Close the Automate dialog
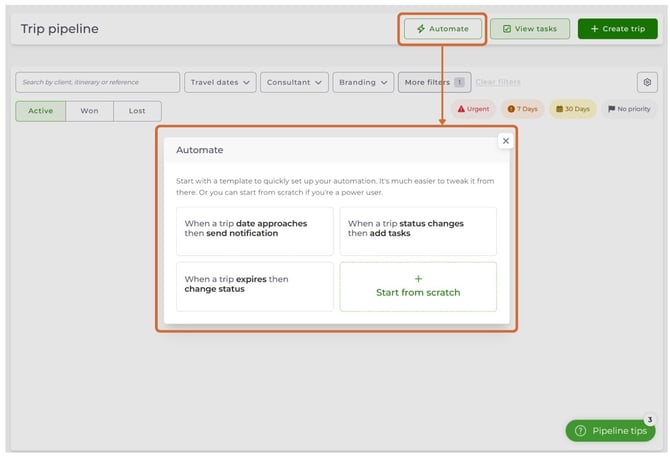Screen dimensions: 670x462 [x=505, y=141]
